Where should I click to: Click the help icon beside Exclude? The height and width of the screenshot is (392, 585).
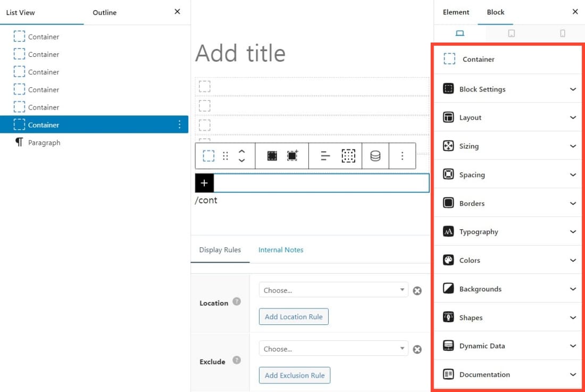(237, 360)
